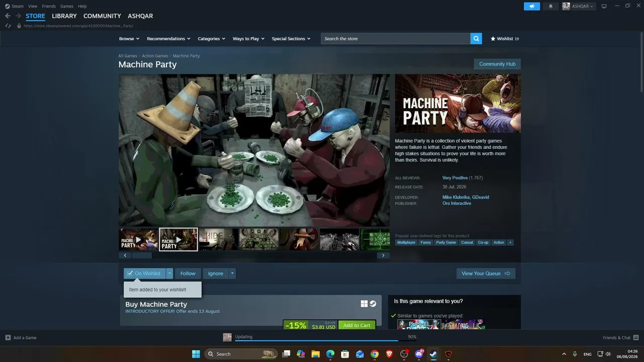644x362 pixels.
Task: Open Friends & Chat panel icon
Action: click(636, 338)
